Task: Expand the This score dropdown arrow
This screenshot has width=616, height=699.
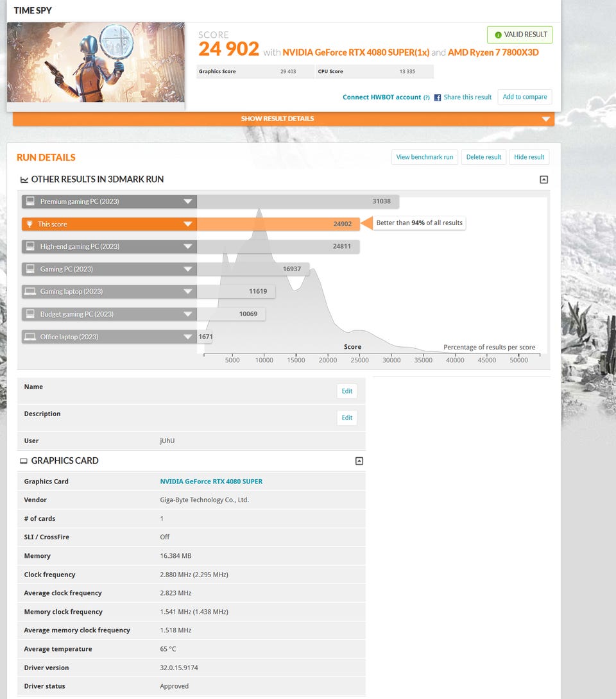Action: (188, 224)
